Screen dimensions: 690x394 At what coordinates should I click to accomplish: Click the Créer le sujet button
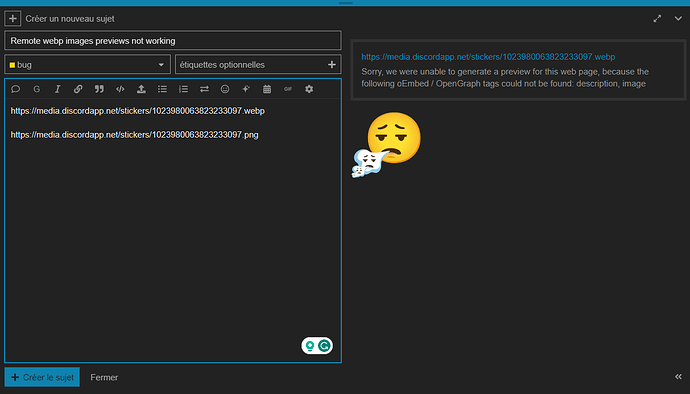click(42, 377)
